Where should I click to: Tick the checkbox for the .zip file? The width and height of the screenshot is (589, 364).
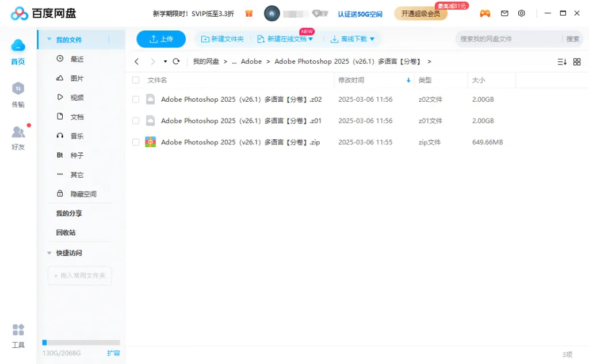(136, 142)
